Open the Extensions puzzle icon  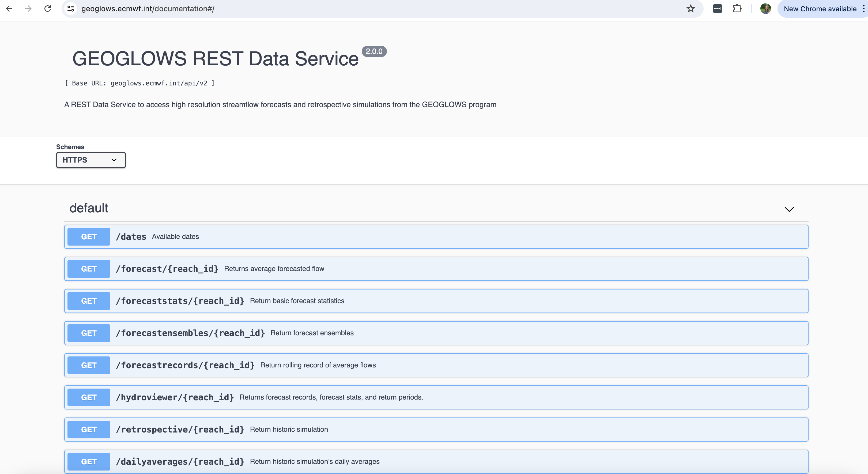(x=737, y=9)
